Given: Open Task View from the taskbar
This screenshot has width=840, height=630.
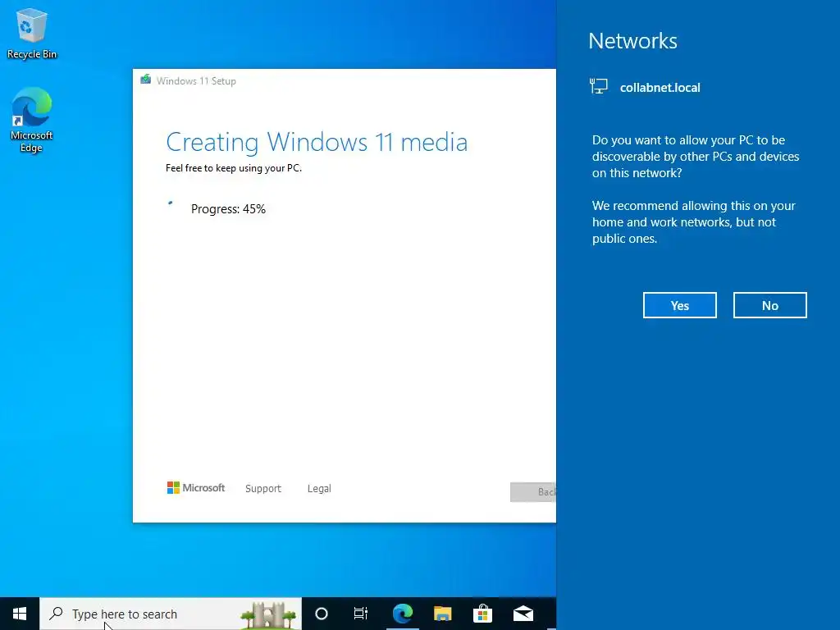Looking at the screenshot, I should tap(361, 614).
